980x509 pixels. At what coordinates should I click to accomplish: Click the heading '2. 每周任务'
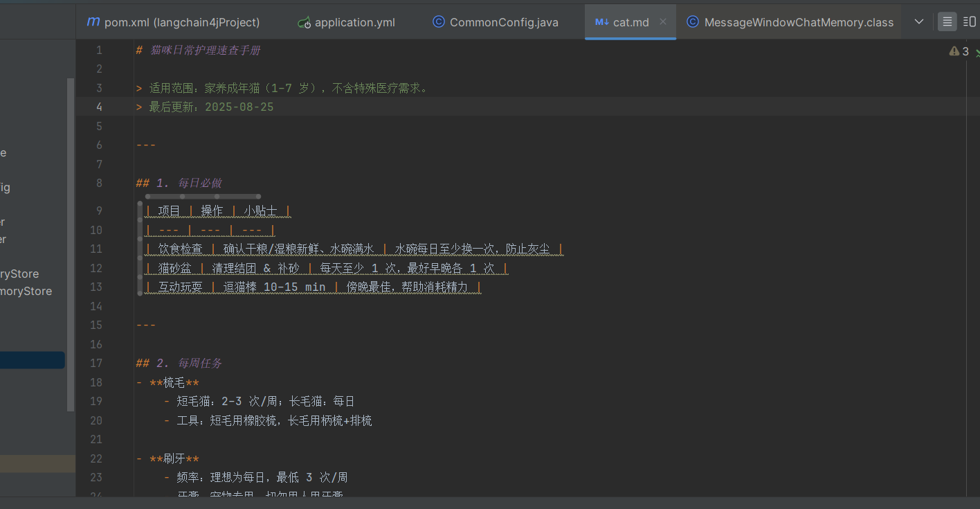pos(189,363)
